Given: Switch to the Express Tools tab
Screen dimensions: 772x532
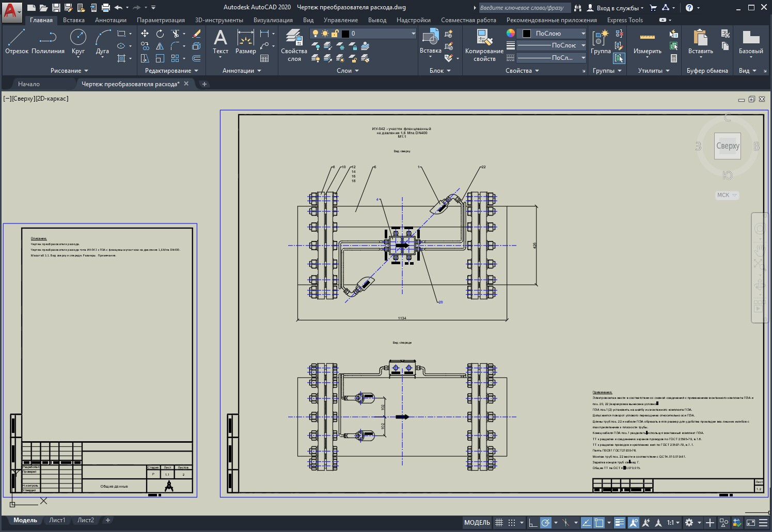Looking at the screenshot, I should click(625, 20).
